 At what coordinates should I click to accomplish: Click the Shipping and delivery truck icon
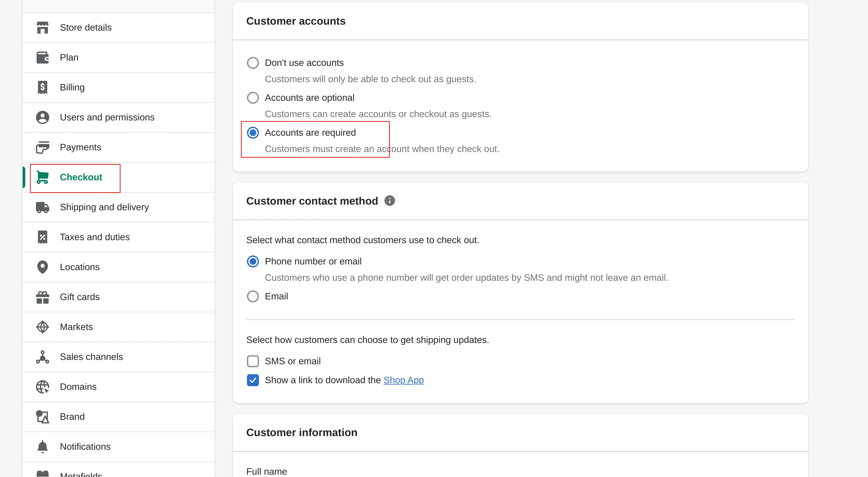[x=43, y=207]
